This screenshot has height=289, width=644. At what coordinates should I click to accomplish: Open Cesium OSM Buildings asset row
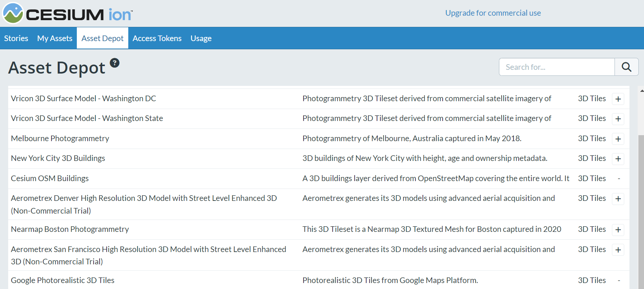50,178
